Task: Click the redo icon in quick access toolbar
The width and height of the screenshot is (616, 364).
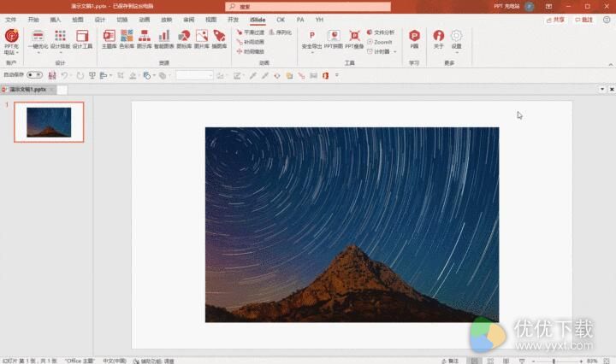Action: pos(80,75)
